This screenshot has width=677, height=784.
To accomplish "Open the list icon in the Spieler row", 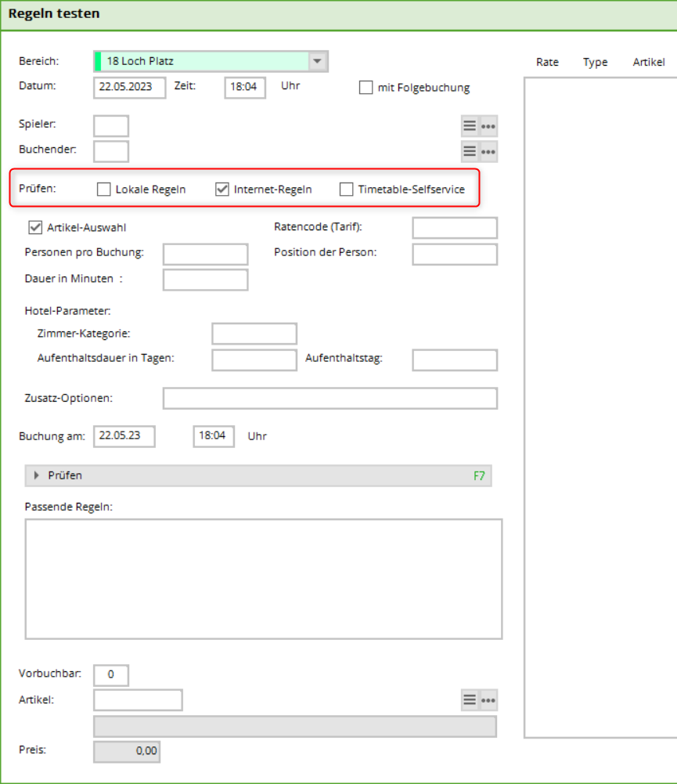I will tap(469, 126).
